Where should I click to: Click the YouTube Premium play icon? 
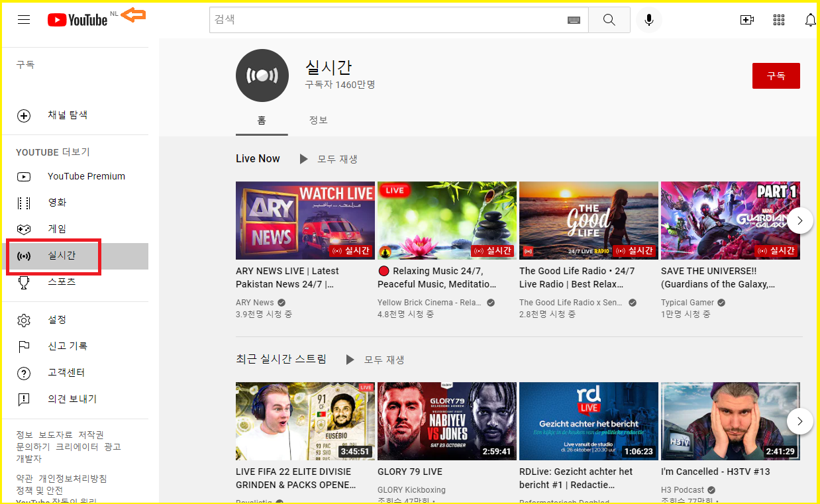(24, 177)
